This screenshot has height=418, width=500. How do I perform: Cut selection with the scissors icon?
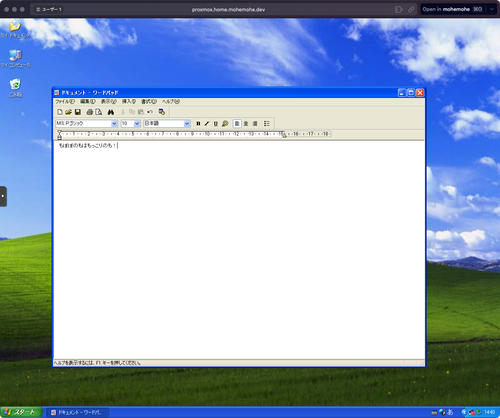[x=123, y=112]
